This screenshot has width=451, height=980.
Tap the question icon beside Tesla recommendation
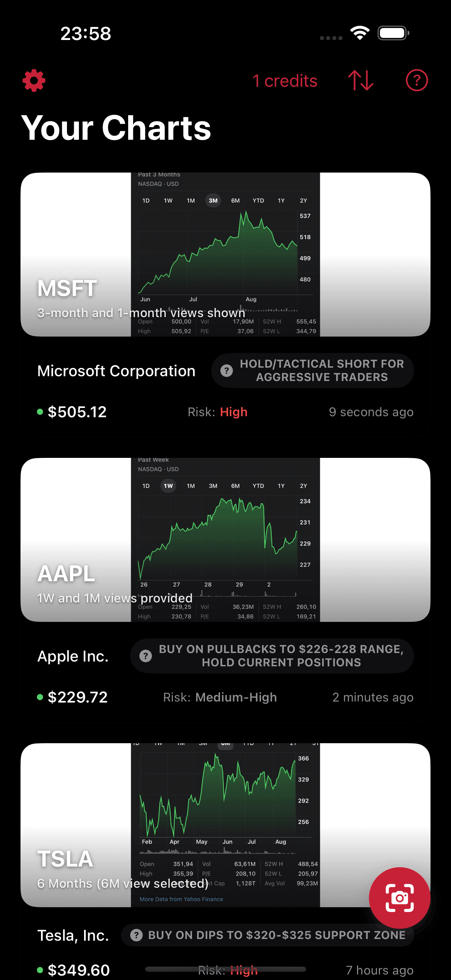137,935
